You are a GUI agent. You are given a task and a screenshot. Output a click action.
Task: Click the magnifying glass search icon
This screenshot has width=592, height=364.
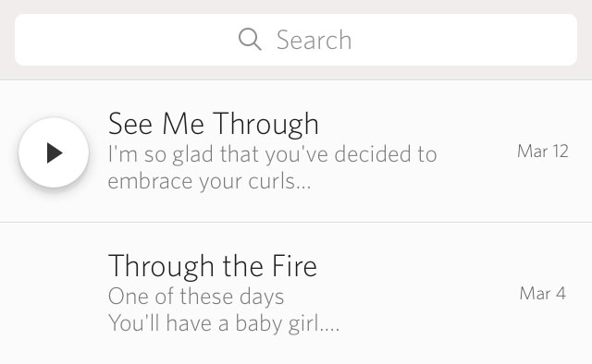[x=250, y=39]
